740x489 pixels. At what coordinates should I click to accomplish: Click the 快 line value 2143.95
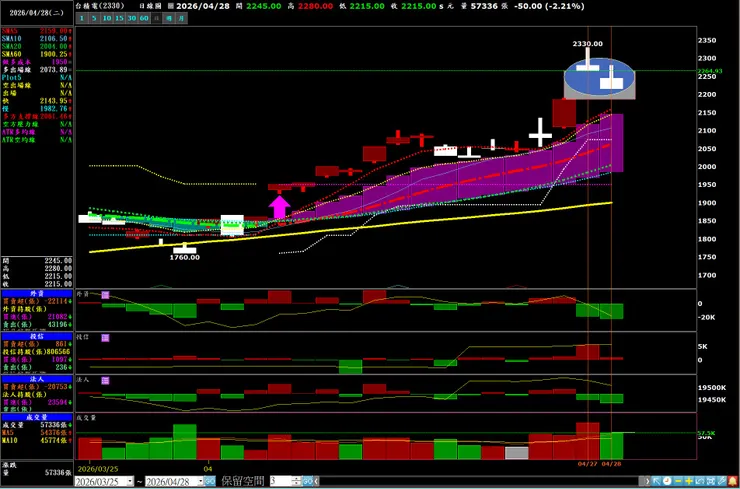(x=52, y=101)
